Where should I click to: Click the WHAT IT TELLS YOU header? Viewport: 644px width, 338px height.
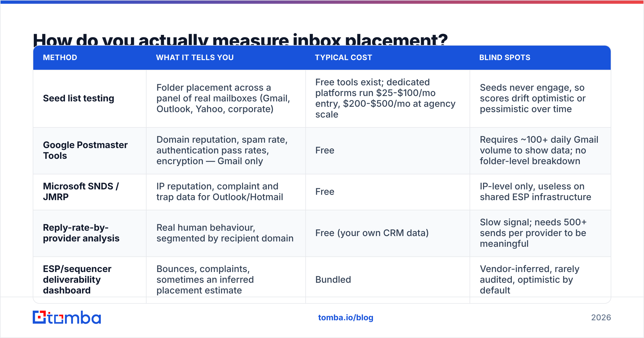point(195,57)
